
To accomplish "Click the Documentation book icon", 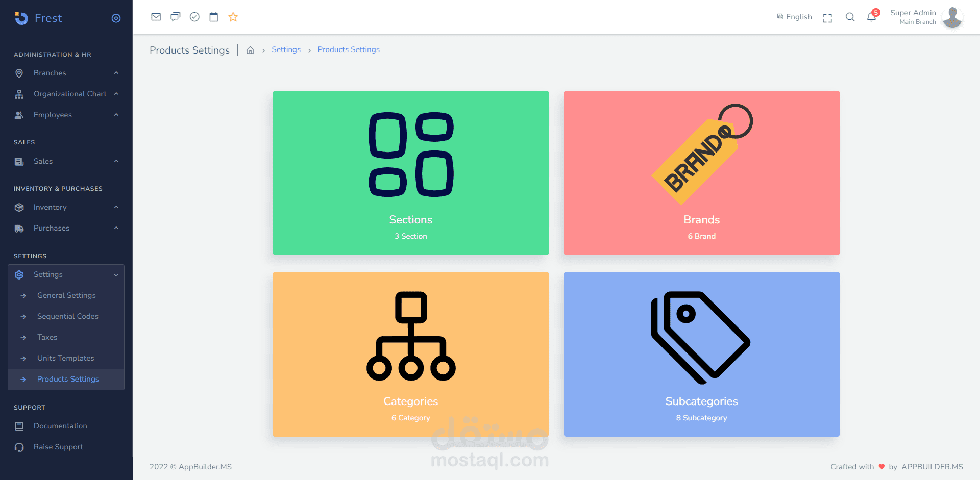I will pyautogui.click(x=19, y=426).
